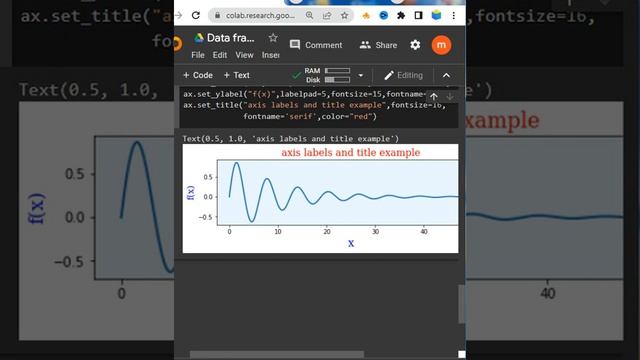The height and width of the screenshot is (360, 640).
Task: Click the share page icon in address bar
Action: (327, 16)
